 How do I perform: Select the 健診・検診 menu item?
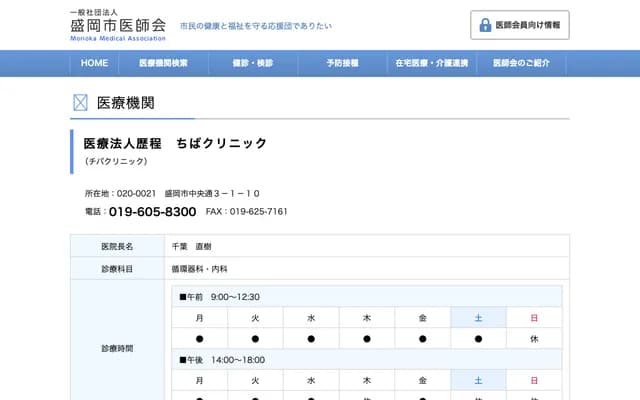pos(251,63)
